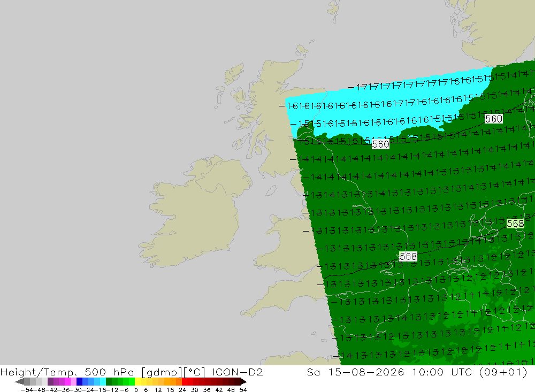Viewport: 535px width, 392px height.
Task: Click the "12" value under the yellow-orange swatches
Action: click(158, 390)
